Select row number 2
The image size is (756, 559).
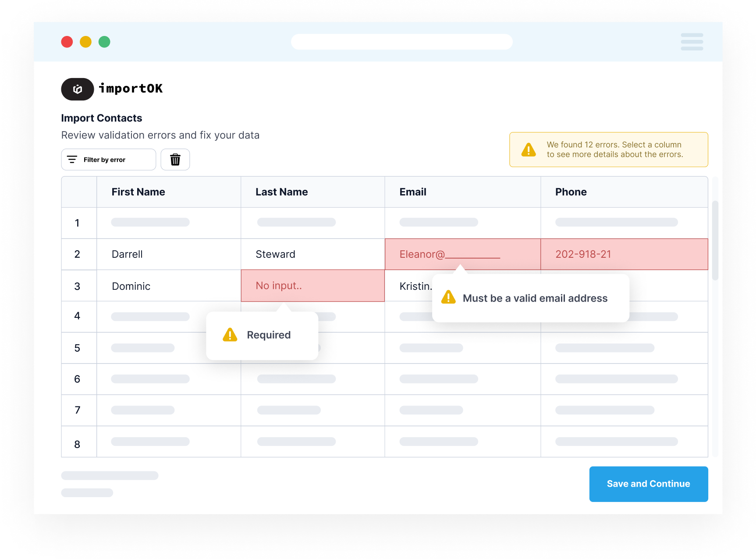(79, 254)
